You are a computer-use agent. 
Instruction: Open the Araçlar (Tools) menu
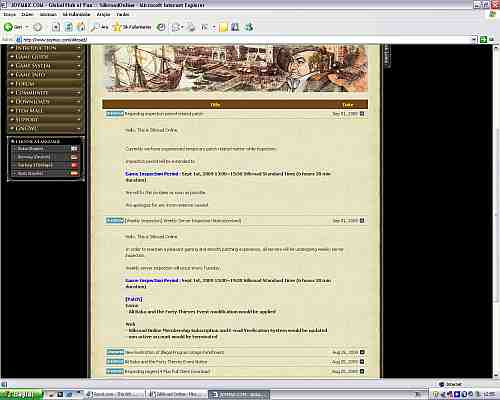tap(103, 14)
